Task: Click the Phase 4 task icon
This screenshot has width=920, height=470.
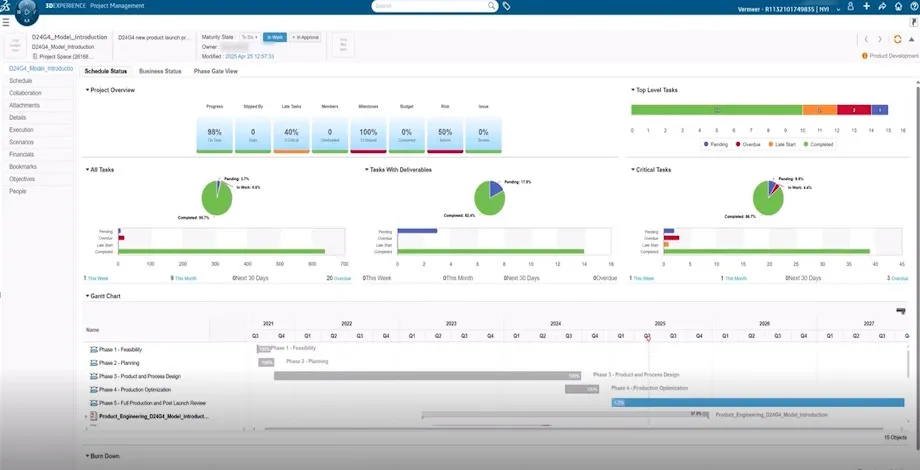Action: pos(93,390)
